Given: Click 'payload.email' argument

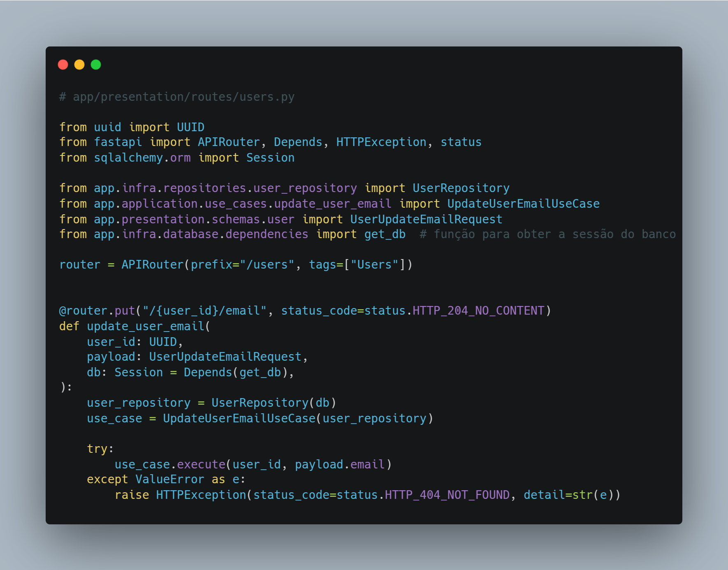Looking at the screenshot, I should [x=340, y=464].
